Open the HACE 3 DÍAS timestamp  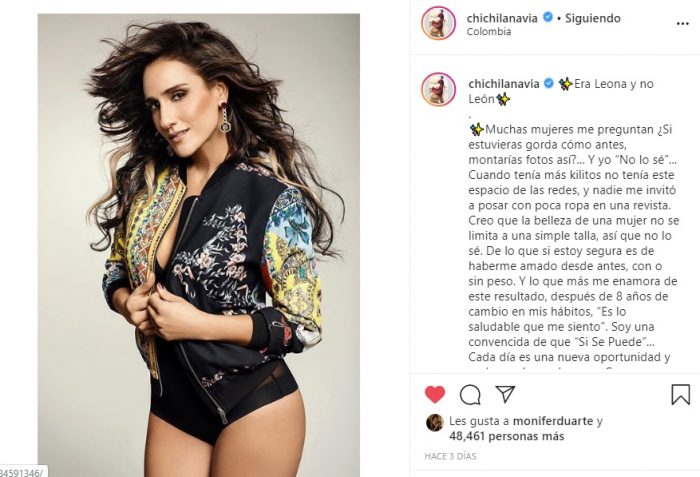[450, 456]
